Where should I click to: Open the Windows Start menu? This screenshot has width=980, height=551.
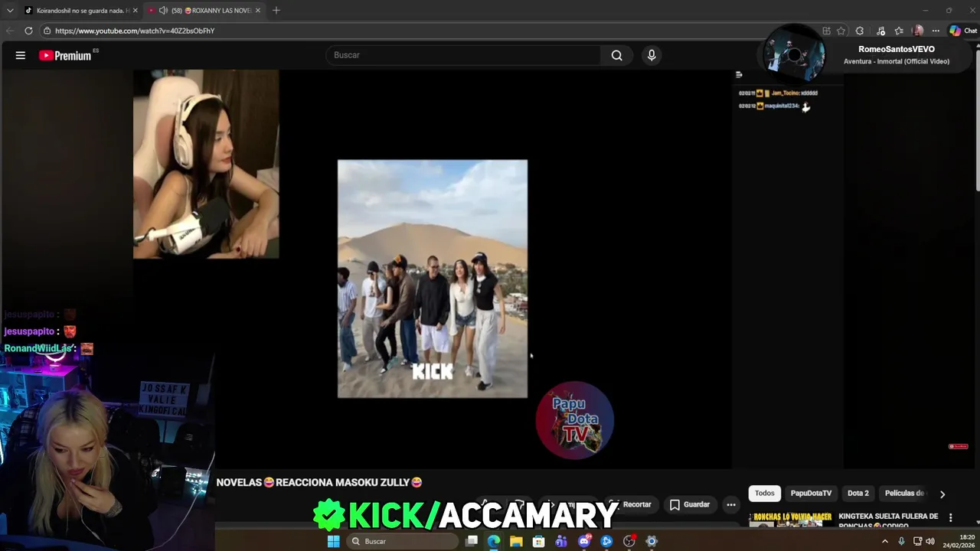pyautogui.click(x=334, y=541)
